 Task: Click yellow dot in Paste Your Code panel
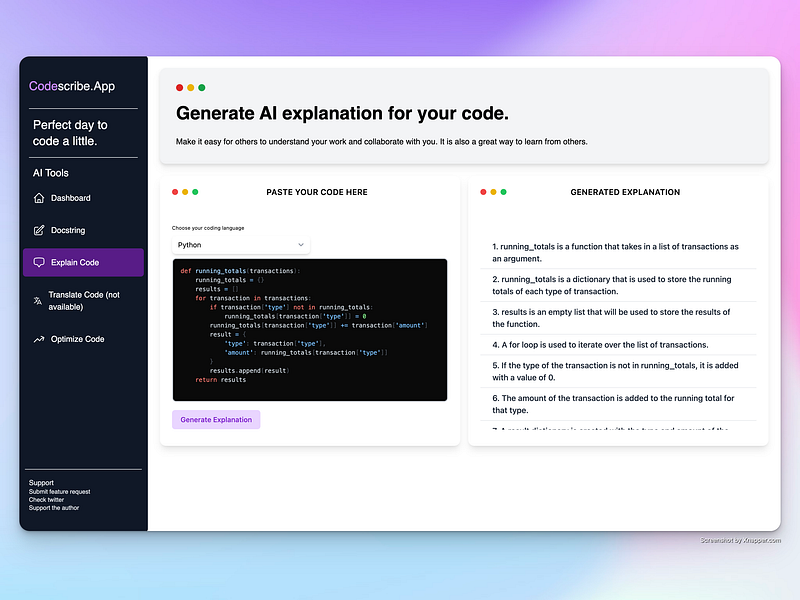[x=185, y=192]
